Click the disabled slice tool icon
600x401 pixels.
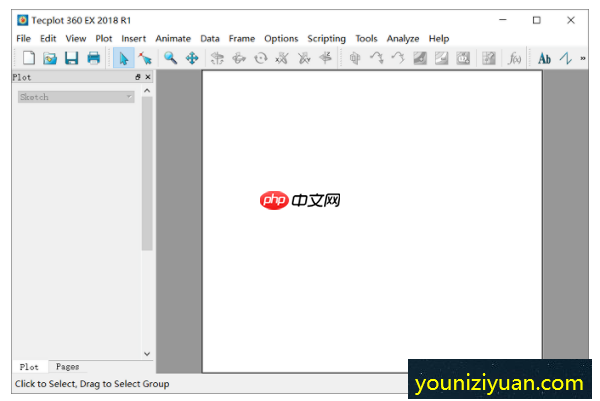pos(355,58)
